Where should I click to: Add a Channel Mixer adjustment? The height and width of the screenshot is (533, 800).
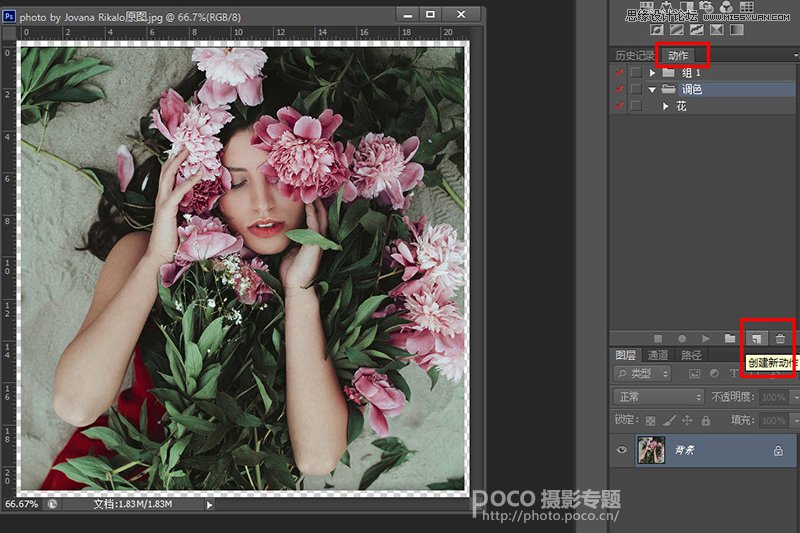pos(726,7)
